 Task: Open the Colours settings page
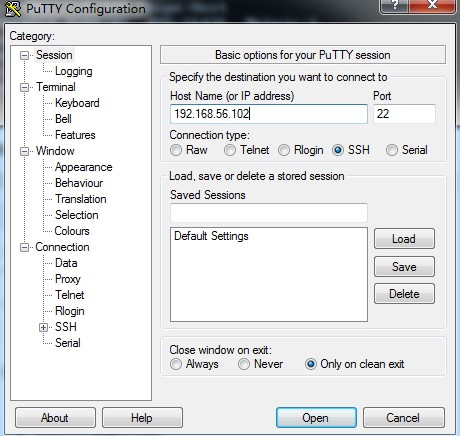[72, 231]
